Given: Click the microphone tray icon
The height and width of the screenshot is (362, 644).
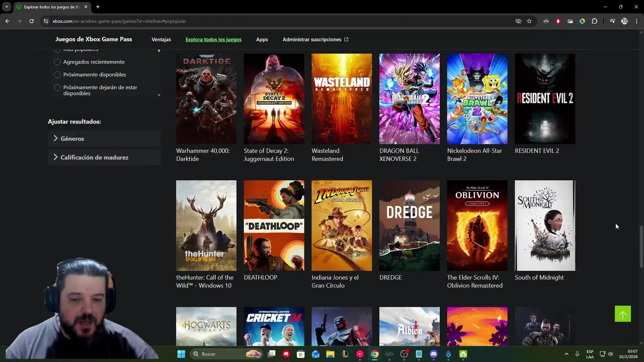Looking at the screenshot, I should 577,354.
